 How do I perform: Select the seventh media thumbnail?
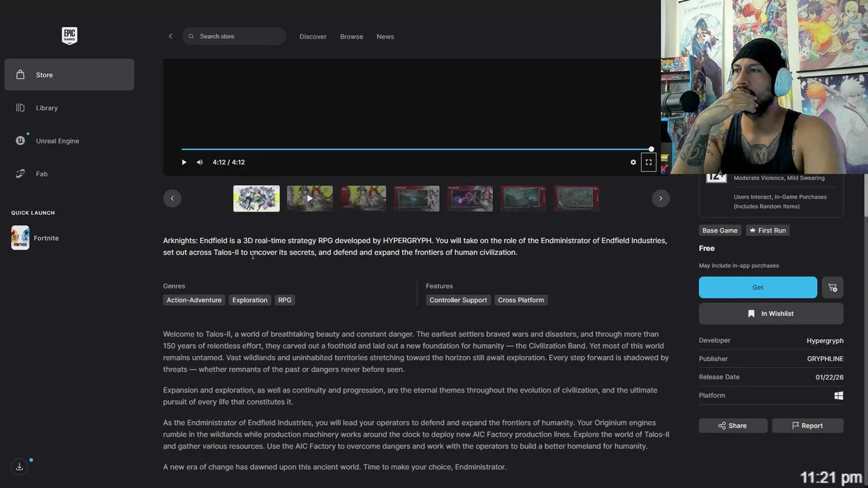pyautogui.click(x=576, y=199)
